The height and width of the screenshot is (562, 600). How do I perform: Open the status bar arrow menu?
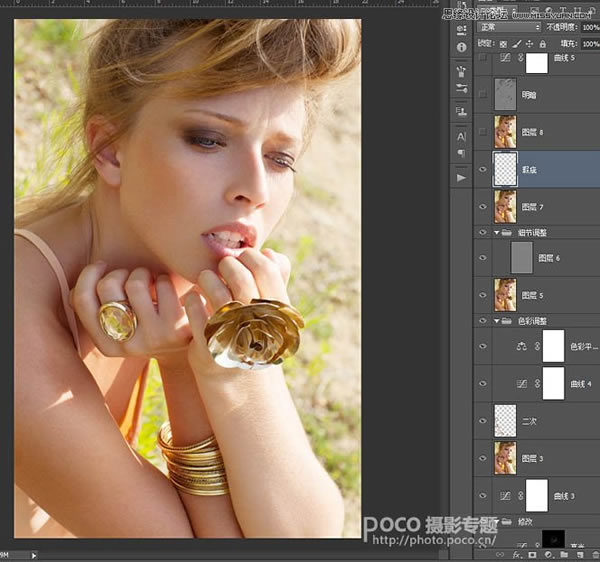34,555
